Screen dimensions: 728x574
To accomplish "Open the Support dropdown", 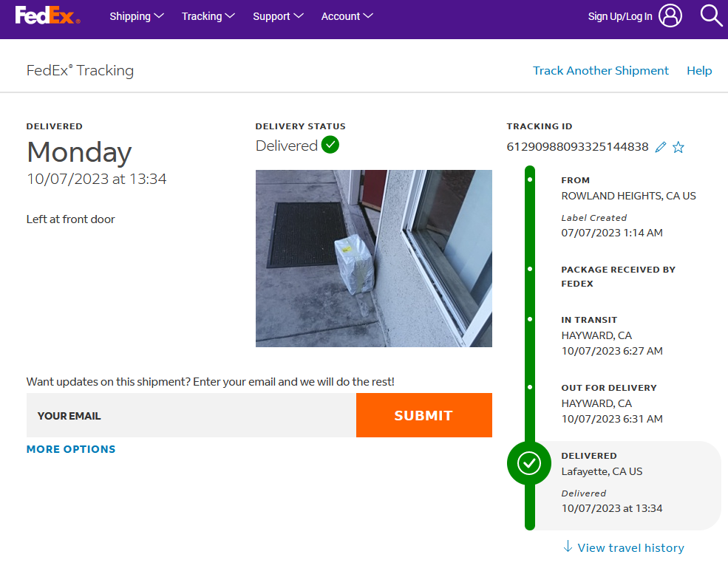I will (x=278, y=16).
